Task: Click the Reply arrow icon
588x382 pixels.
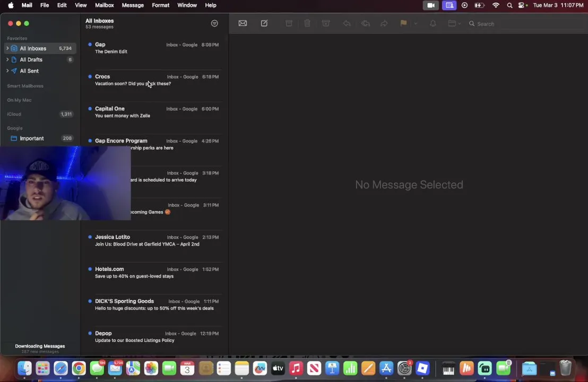Action: pos(347,23)
